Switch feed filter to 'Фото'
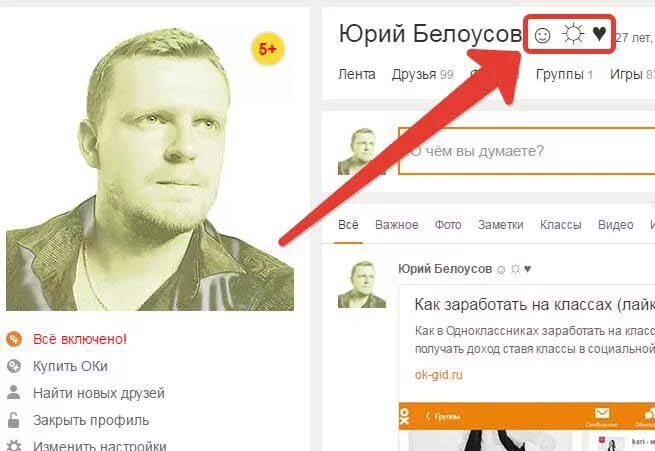Screen dimensions: 655x451 (x=448, y=225)
